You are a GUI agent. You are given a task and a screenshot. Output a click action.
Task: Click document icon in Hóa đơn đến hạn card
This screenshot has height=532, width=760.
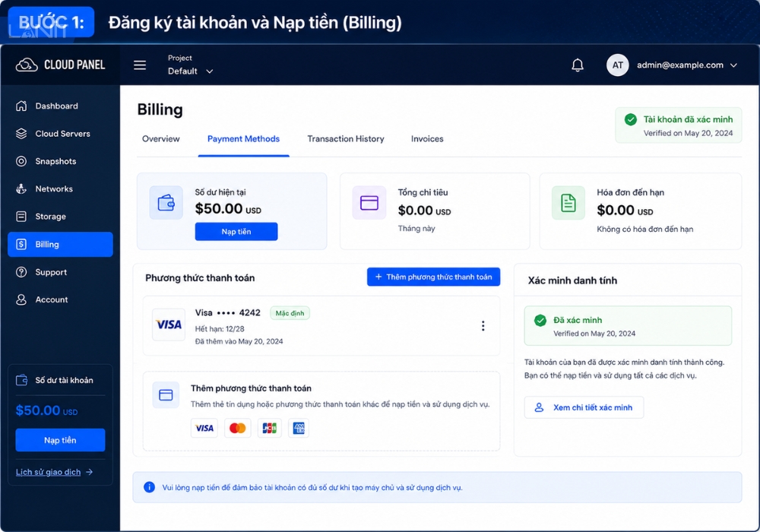click(x=568, y=202)
